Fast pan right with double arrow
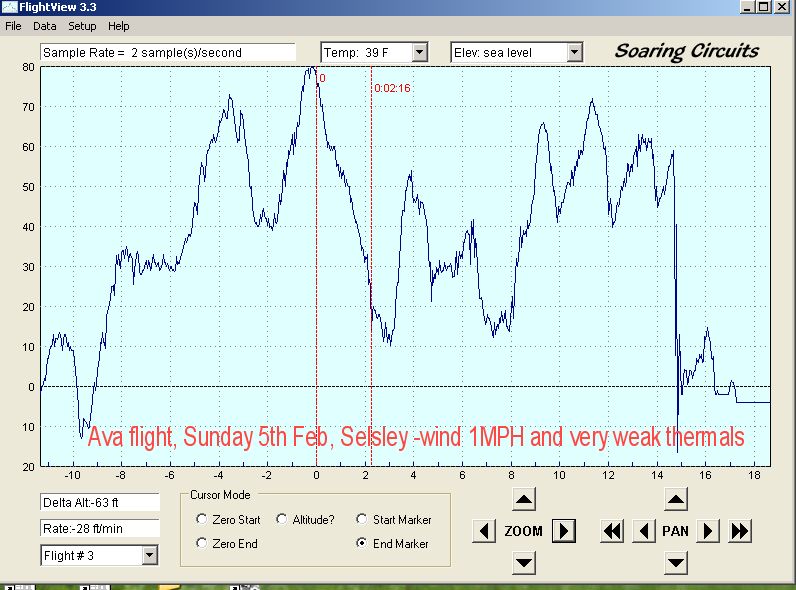The width and height of the screenshot is (796, 590). pyautogui.click(x=740, y=531)
